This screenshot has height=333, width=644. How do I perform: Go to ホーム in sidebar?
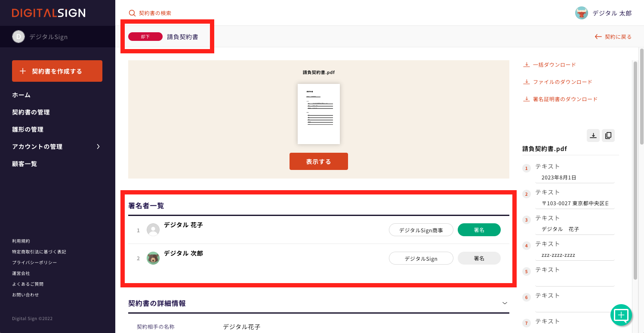(22, 95)
